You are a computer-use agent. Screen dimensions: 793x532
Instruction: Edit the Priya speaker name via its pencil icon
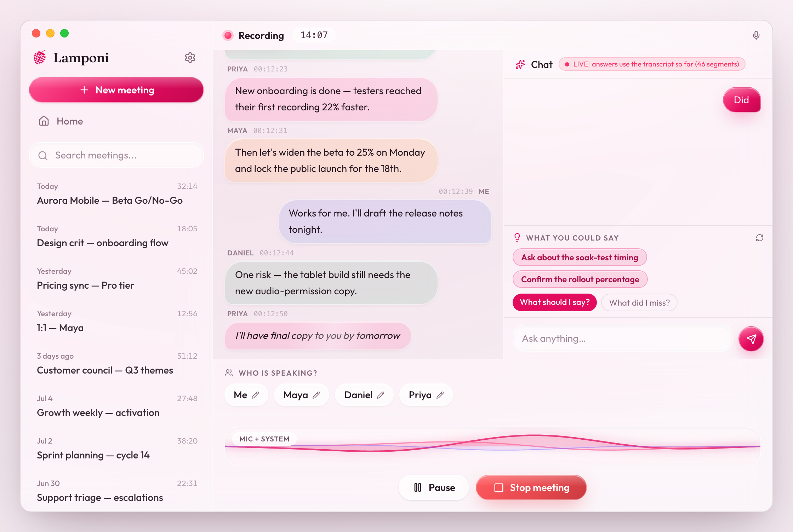coord(440,395)
